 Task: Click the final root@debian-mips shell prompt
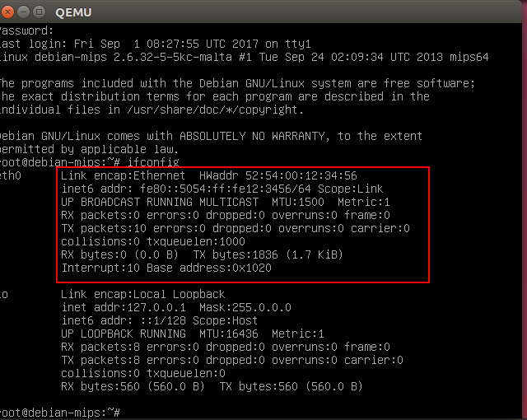tap(59, 412)
